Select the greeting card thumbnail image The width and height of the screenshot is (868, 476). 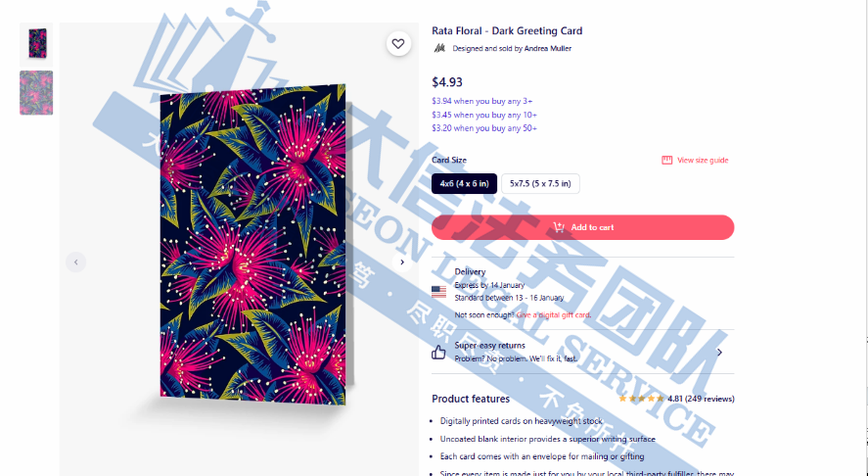[36, 44]
